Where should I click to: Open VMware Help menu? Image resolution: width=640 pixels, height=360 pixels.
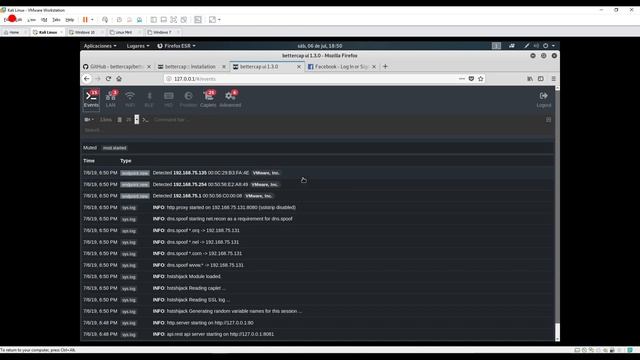pyautogui.click(x=70, y=20)
